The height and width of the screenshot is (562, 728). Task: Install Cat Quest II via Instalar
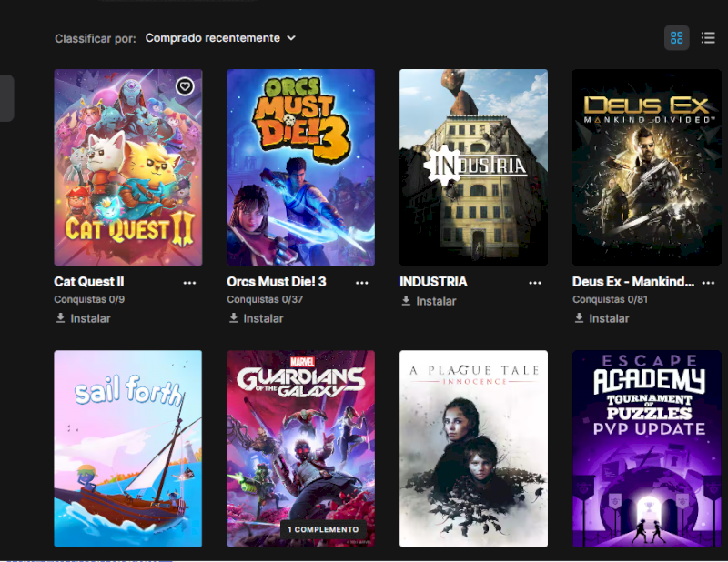(x=90, y=318)
